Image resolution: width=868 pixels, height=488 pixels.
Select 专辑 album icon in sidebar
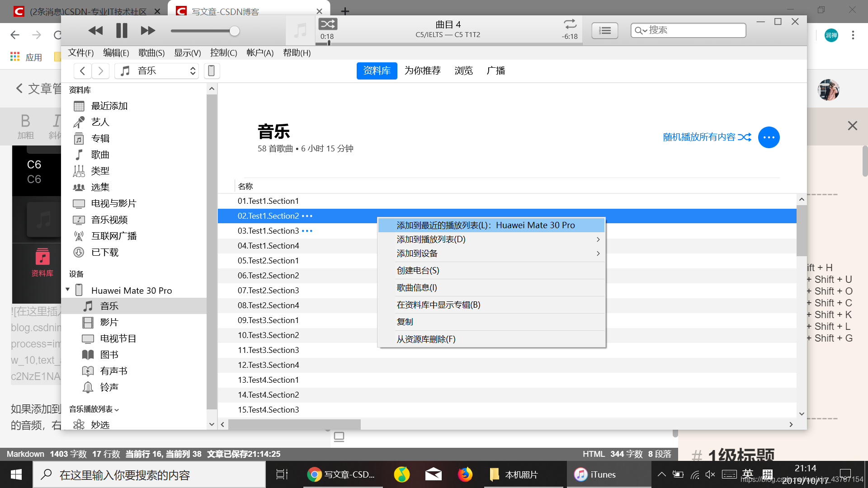[79, 139]
